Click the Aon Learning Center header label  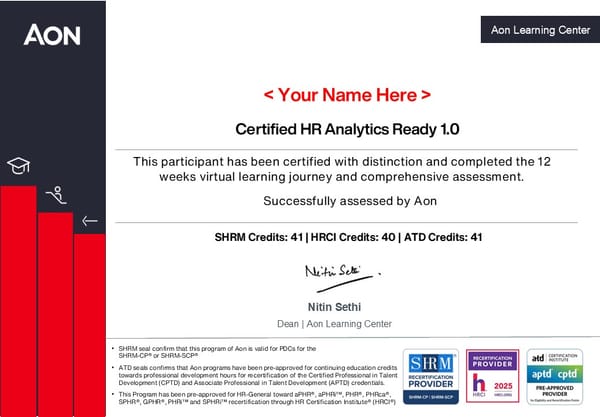point(540,31)
